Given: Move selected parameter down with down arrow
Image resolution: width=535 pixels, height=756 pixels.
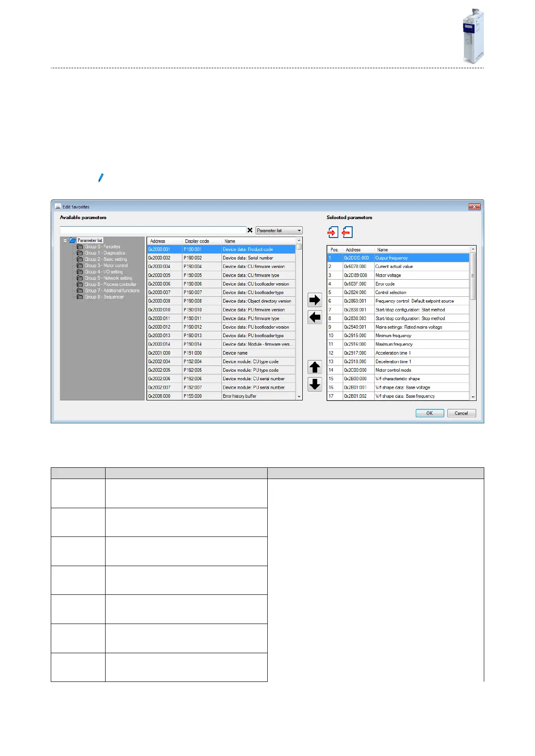Looking at the screenshot, I should pyautogui.click(x=314, y=384).
